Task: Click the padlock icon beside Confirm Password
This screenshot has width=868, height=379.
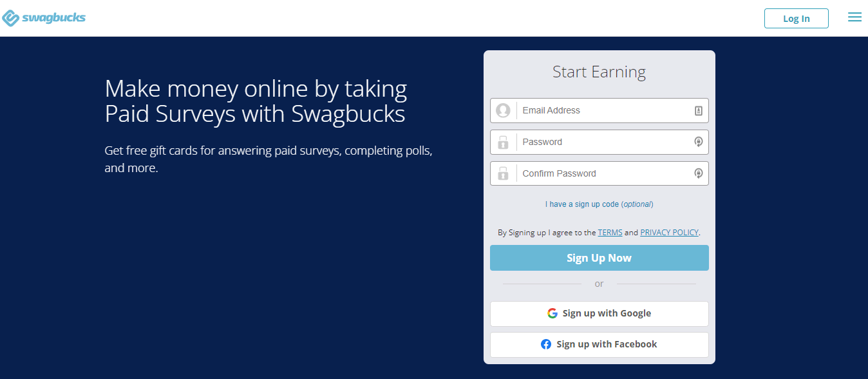Action: (503, 173)
